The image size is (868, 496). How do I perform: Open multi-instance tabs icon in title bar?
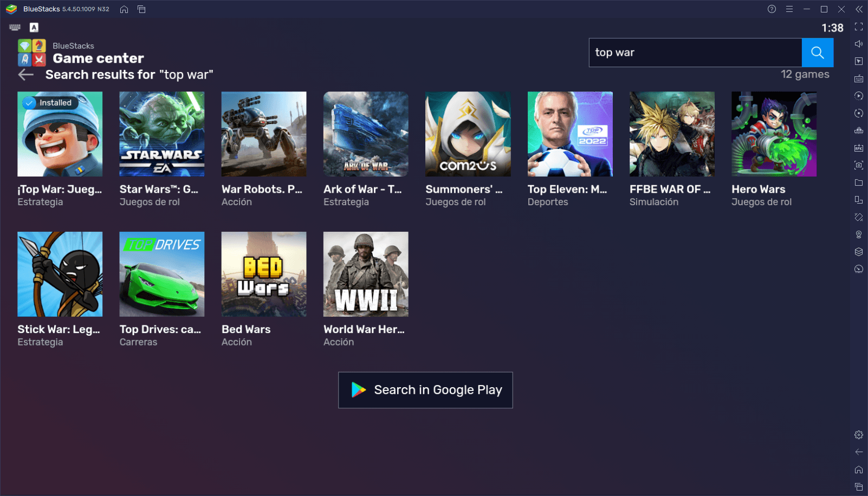(x=141, y=9)
